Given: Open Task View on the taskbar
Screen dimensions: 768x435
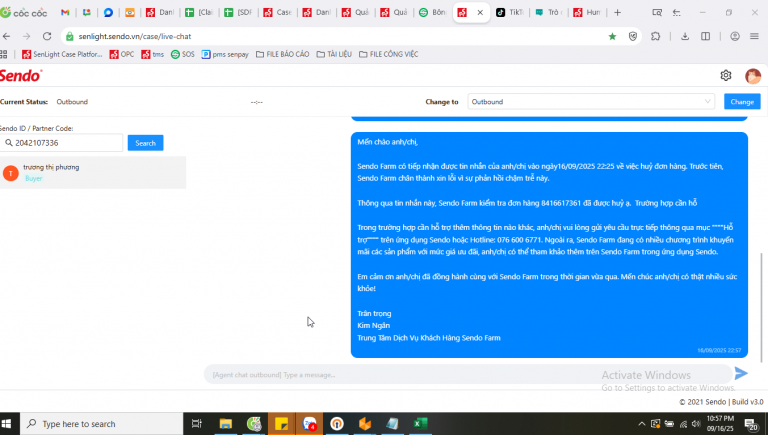Looking at the screenshot, I should pyautogui.click(x=196, y=424).
